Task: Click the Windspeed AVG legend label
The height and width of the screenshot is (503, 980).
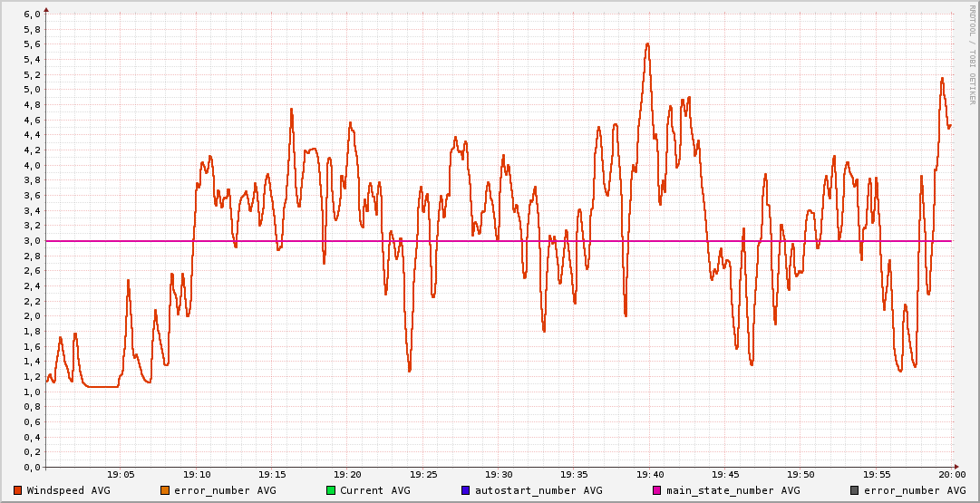Action: [69, 490]
